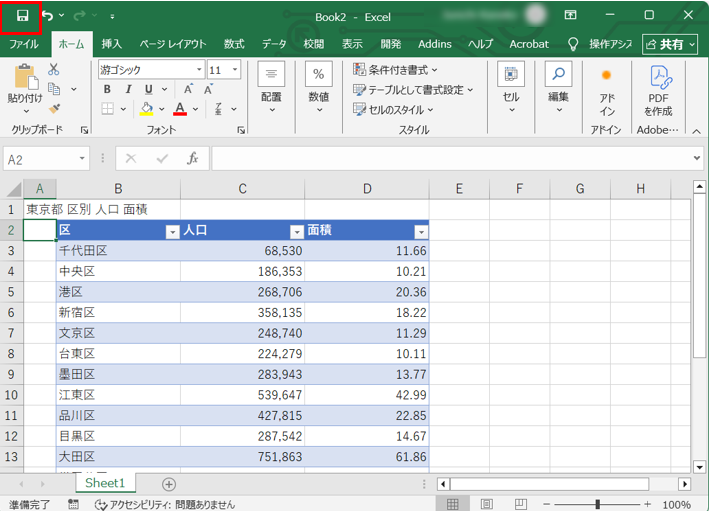This screenshot has height=511, width=713.
Task: Open the 区 column filter dropdown
Action: [x=172, y=232]
